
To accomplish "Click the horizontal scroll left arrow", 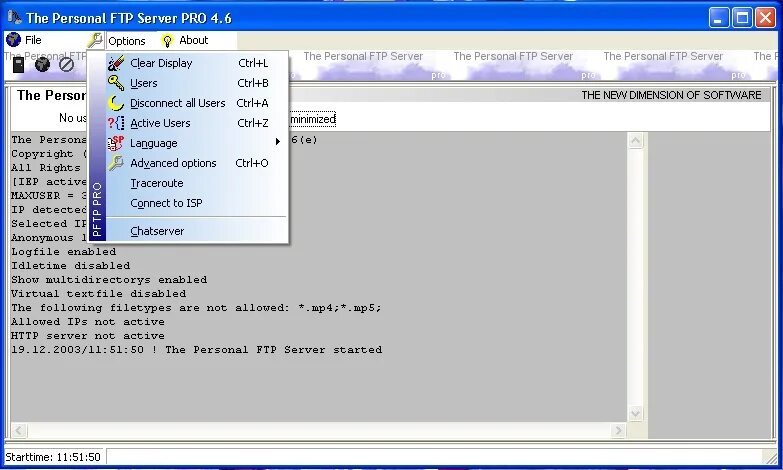I will pyautogui.click(x=19, y=431).
